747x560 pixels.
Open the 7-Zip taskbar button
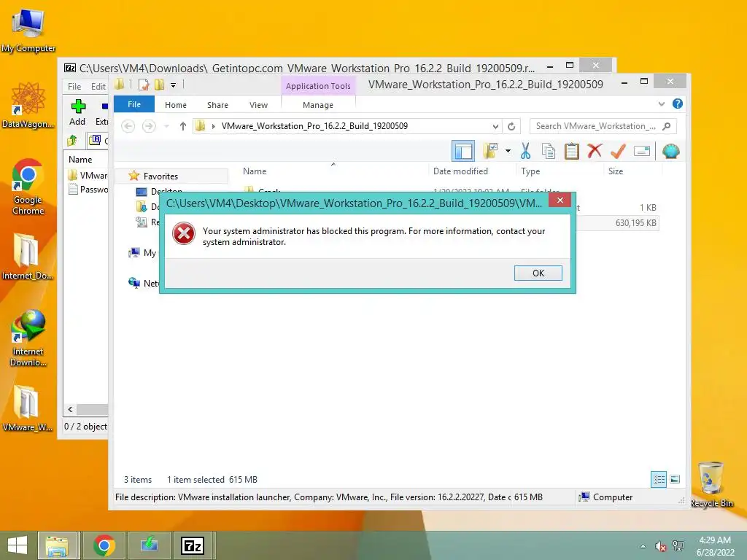coord(193,545)
